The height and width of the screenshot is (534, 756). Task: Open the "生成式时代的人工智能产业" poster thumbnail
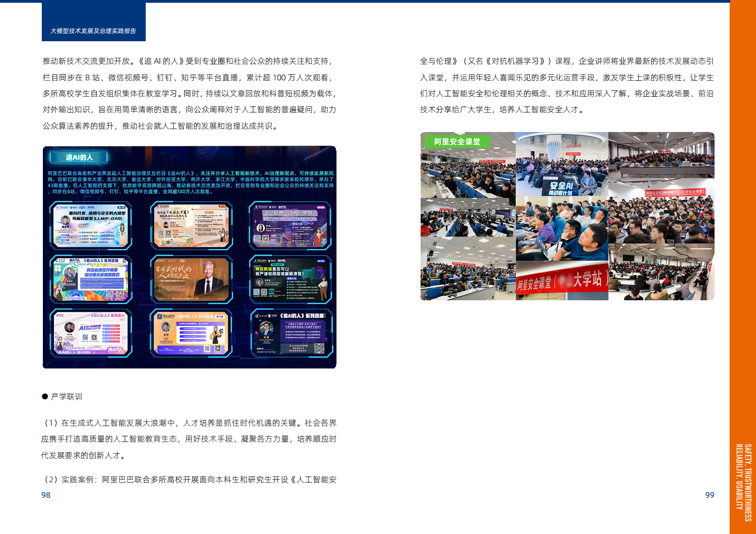pyautogui.click(x=191, y=279)
